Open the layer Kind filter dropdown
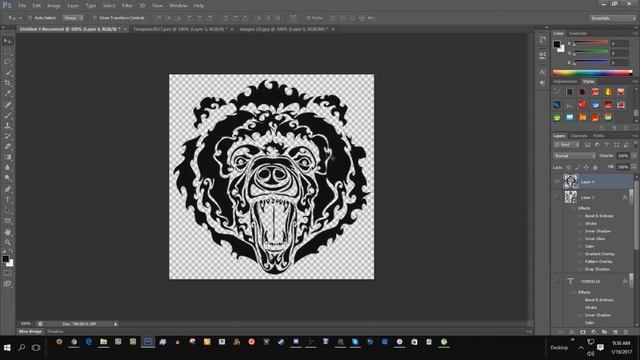Viewport: 640px width, 360px height. pos(567,145)
